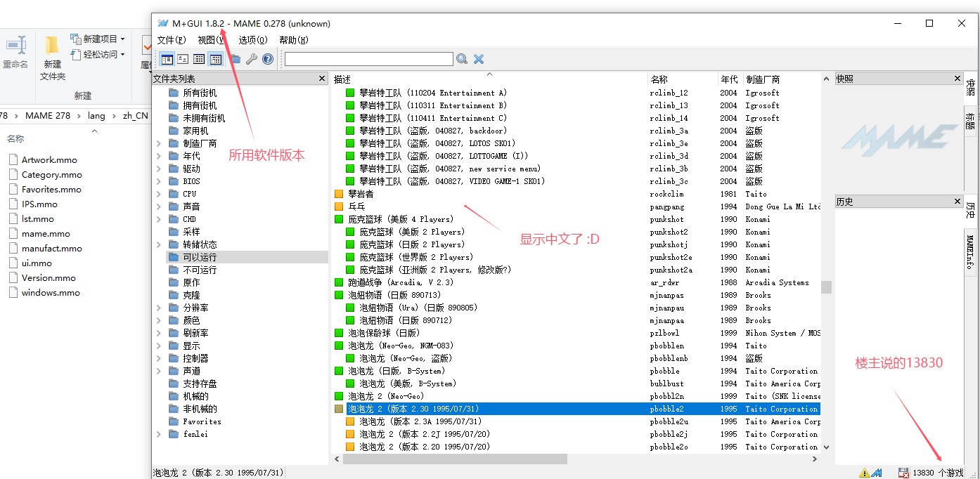
Task: Open the 文件(F) menu
Action: [x=172, y=40]
